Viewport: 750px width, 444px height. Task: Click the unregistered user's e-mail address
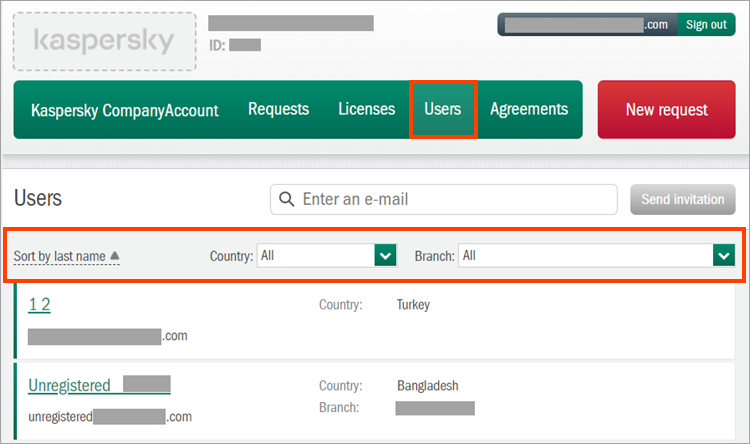click(110, 417)
